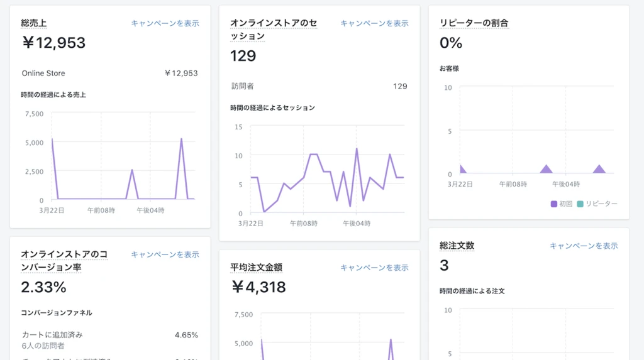Click the sales chart line
Screen dimensions: 644x360
click(123, 169)
